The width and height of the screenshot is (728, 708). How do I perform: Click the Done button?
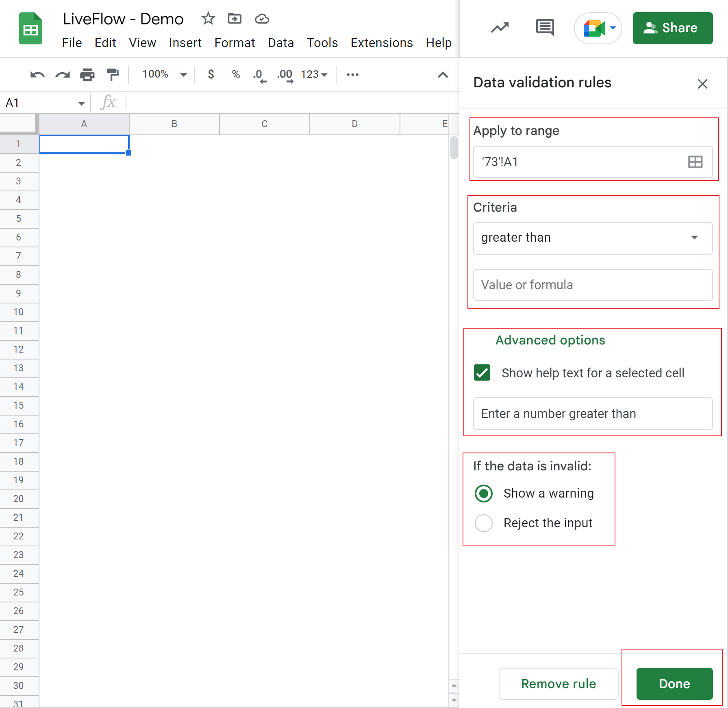[x=674, y=684]
